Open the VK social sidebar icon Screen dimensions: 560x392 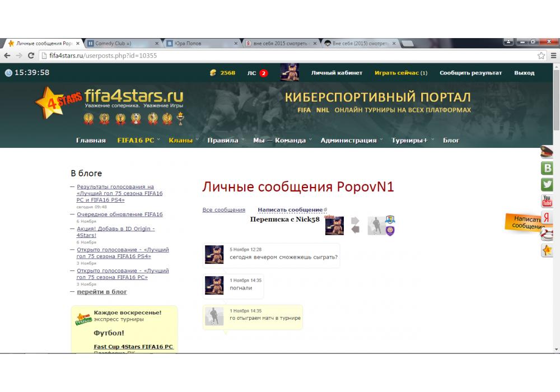[547, 168]
